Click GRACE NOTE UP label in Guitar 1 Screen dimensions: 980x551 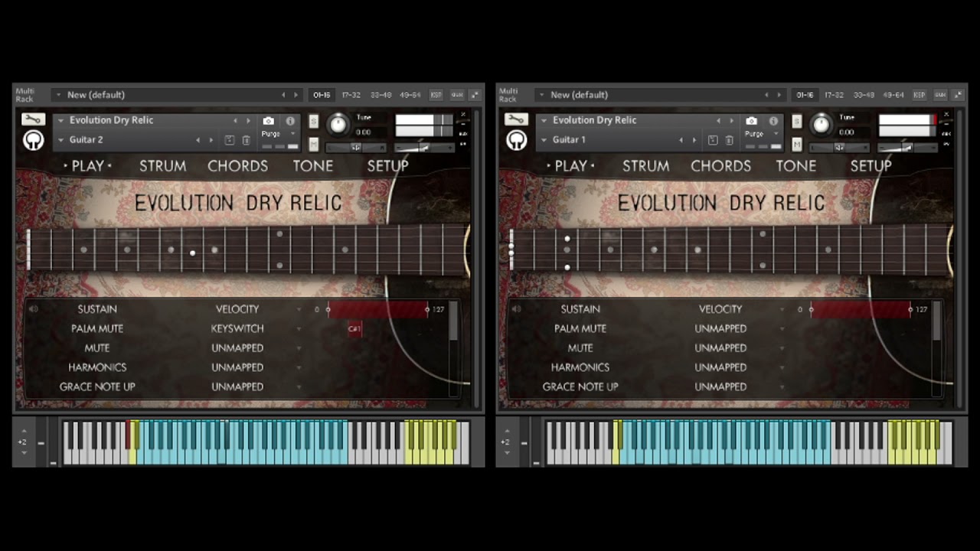pos(580,386)
